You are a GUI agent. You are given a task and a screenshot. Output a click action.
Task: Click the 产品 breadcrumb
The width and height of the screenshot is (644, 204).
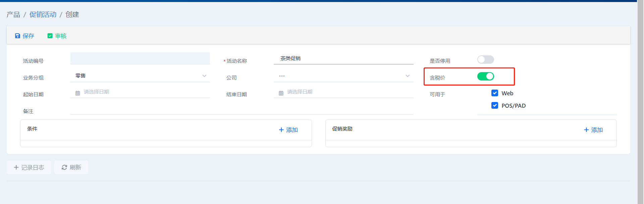(13, 14)
